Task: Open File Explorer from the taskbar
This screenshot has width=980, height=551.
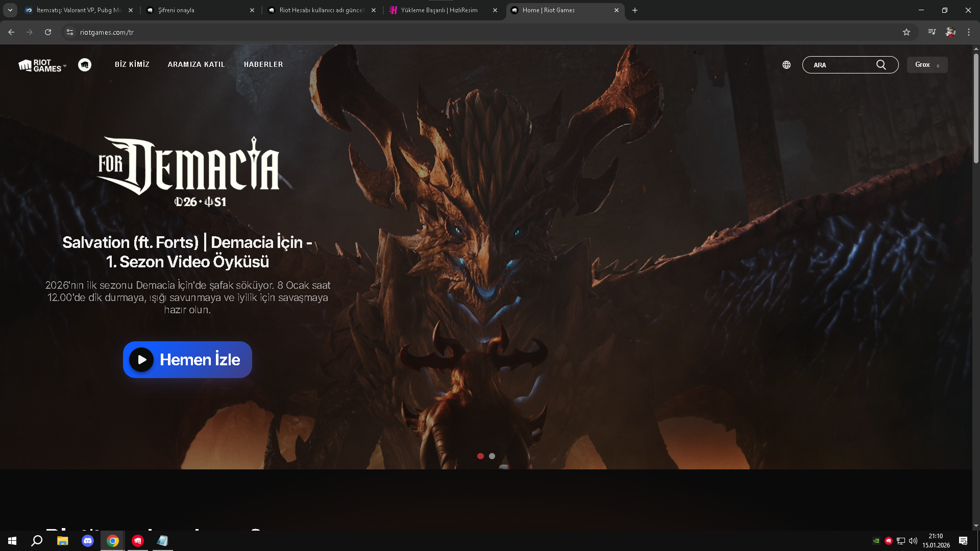Action: [62, 541]
